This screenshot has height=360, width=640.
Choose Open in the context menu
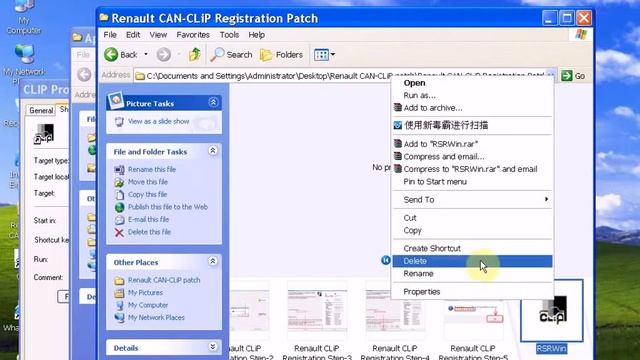tap(472, 83)
